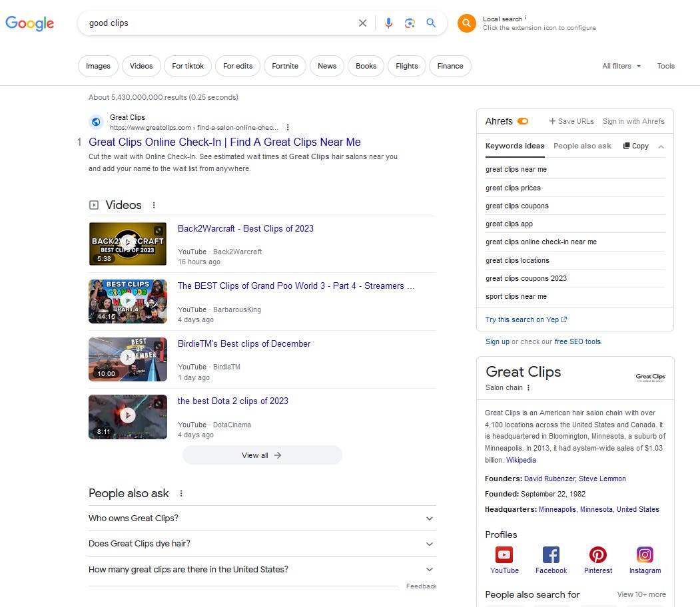Image resolution: width=700 pixels, height=607 pixels.
Task: Open Great Clips Facebook profile icon
Action: (551, 555)
